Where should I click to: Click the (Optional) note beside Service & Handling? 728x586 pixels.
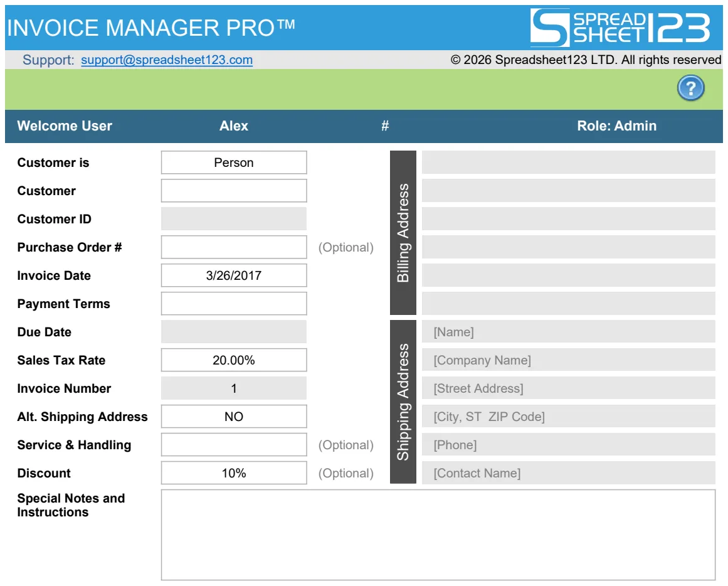pyautogui.click(x=346, y=445)
